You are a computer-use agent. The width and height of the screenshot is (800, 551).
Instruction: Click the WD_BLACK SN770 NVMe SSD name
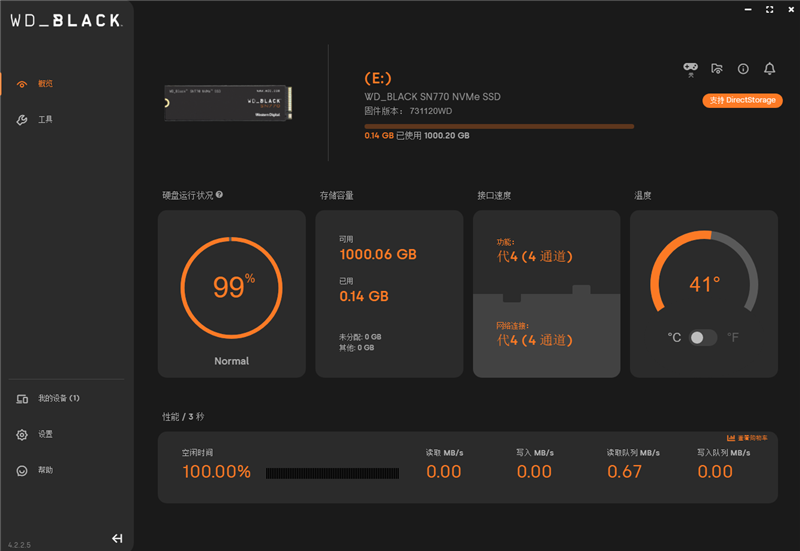(432, 96)
